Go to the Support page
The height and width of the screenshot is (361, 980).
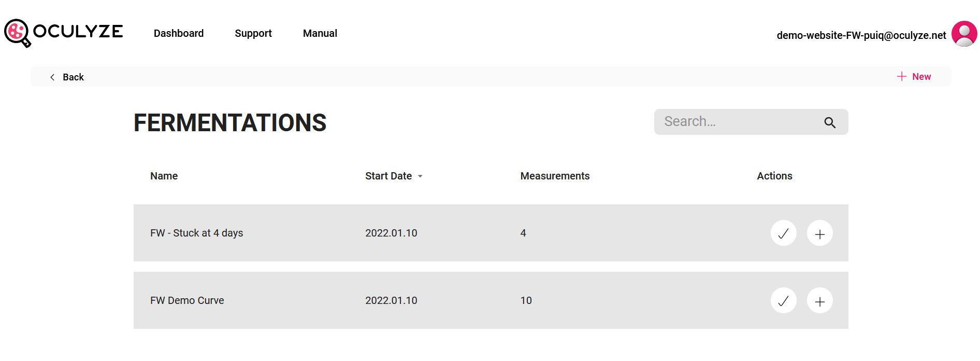coord(253,33)
